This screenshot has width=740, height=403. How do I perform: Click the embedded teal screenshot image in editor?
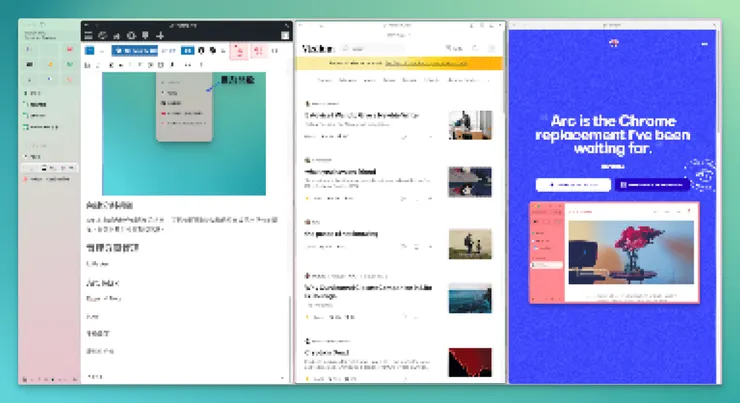pos(184,134)
